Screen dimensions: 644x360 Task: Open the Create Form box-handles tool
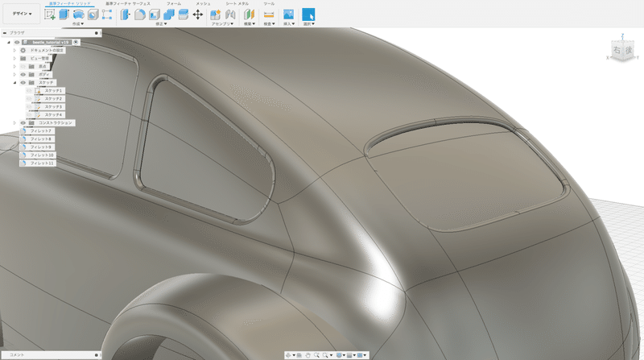[107, 14]
